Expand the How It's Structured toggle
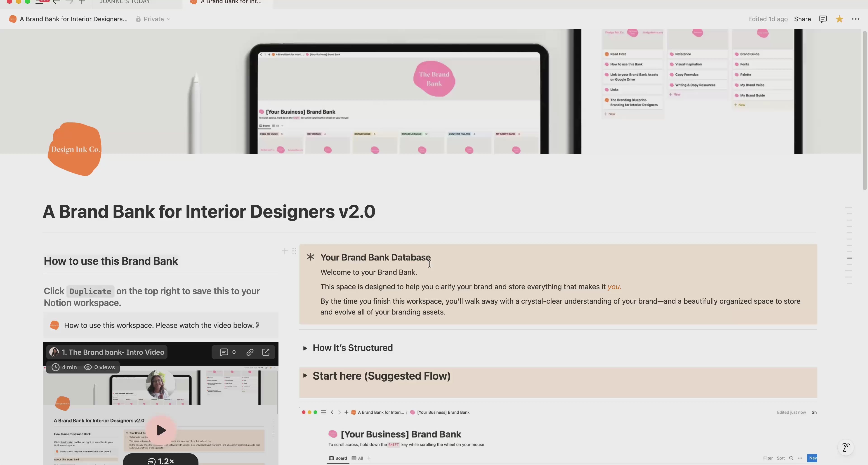The width and height of the screenshot is (868, 465). tap(305, 348)
